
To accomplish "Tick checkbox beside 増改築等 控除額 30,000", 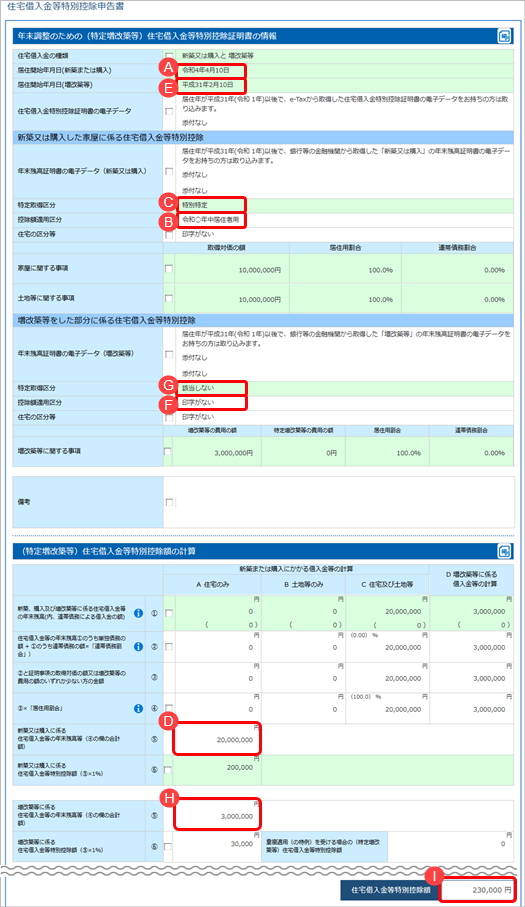I will coord(168,846).
